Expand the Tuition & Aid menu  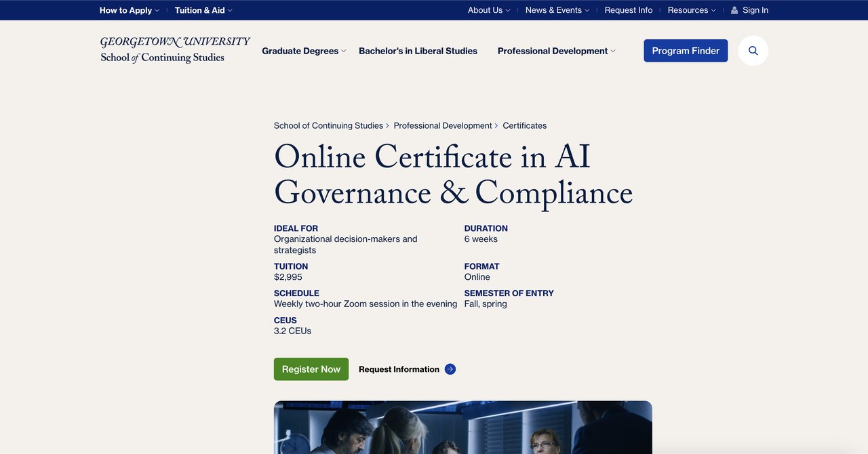tap(203, 10)
